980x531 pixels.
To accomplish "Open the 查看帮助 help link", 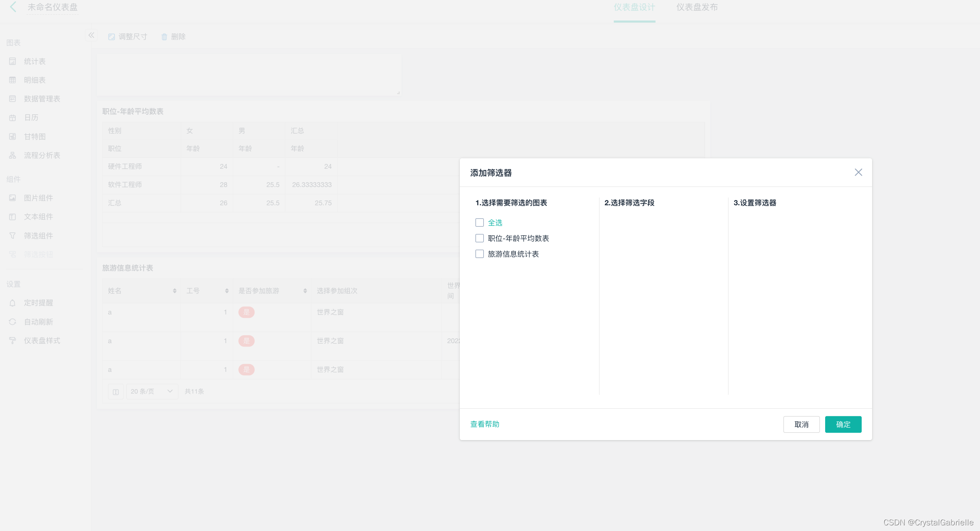I will [x=485, y=424].
